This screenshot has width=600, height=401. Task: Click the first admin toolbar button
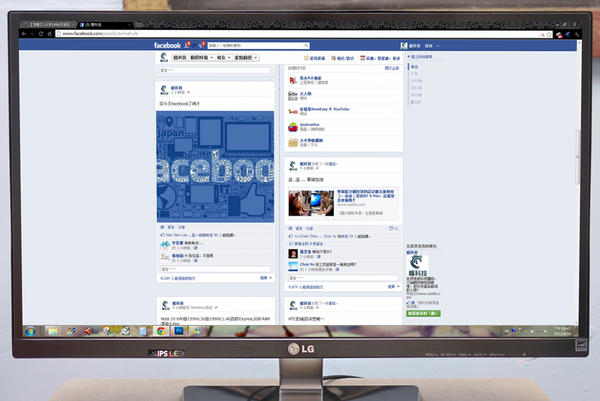click(x=179, y=58)
